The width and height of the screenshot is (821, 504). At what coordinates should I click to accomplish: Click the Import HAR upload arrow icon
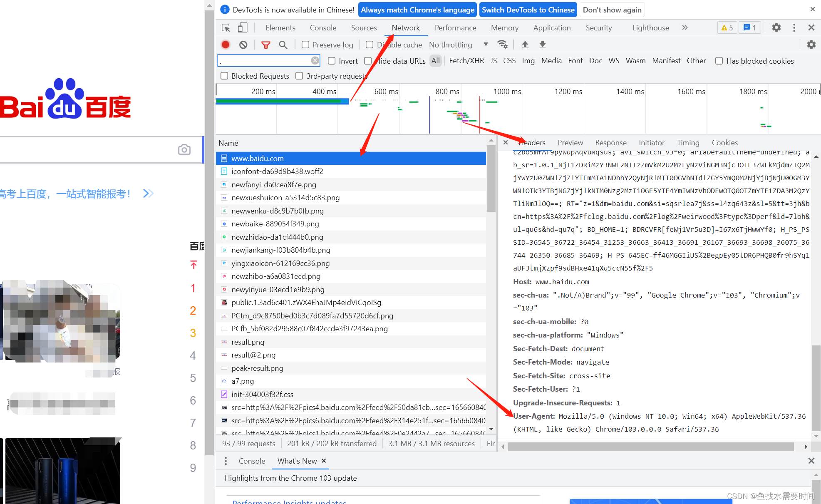tap(525, 45)
